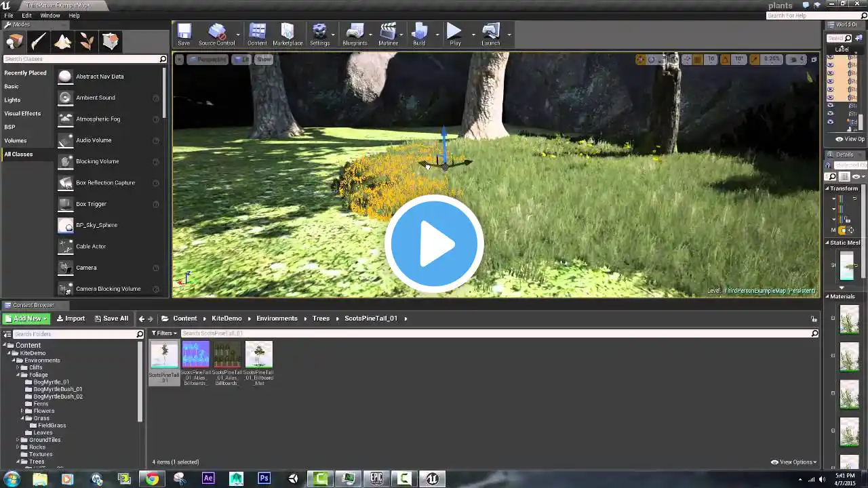Screen dimensions: 868x488
Task: Click the Build toolbar icon
Action: (419, 34)
